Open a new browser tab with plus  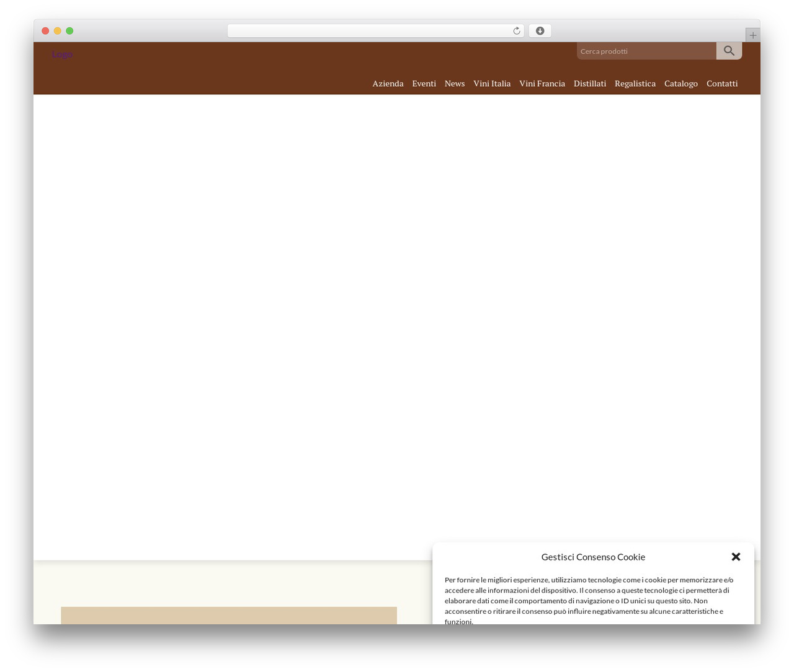tap(752, 35)
